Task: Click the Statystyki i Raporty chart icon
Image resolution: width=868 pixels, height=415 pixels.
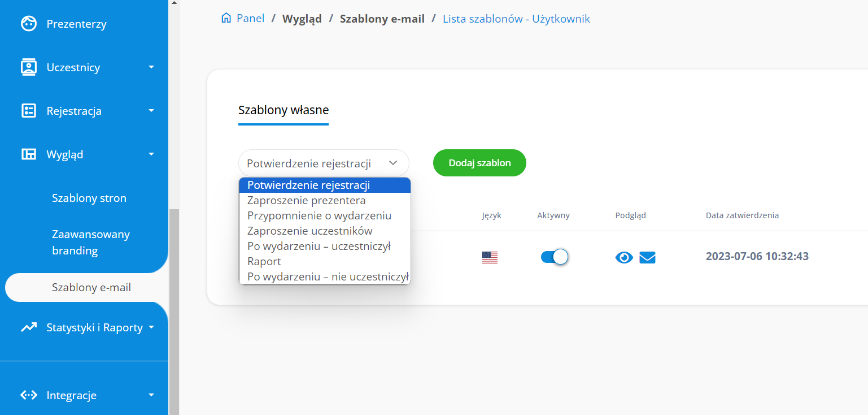Action: pos(28,327)
